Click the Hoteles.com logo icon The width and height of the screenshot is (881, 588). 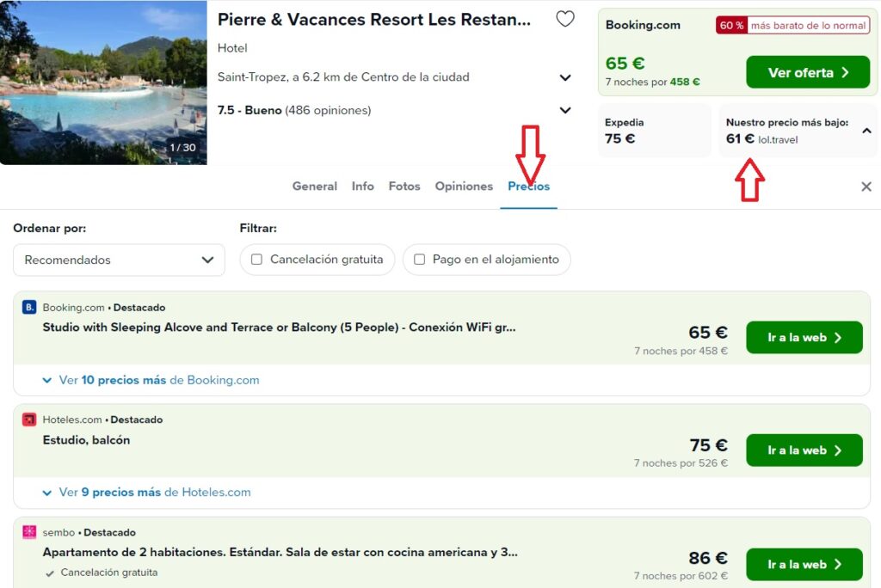coord(29,420)
